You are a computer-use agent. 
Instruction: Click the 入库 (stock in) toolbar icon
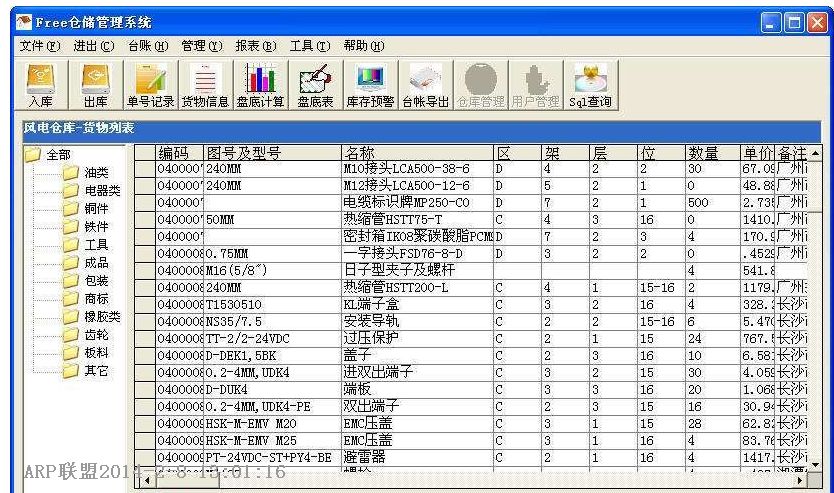(41, 85)
